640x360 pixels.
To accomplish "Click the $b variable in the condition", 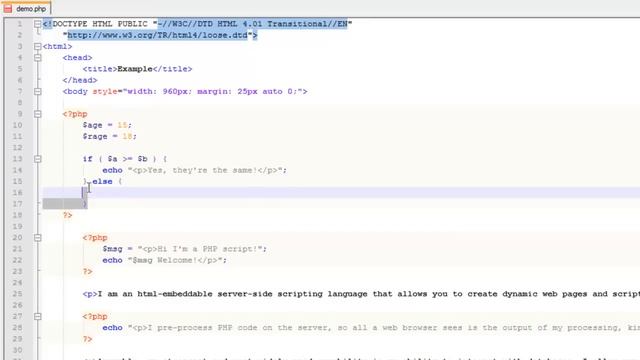I will (142, 159).
